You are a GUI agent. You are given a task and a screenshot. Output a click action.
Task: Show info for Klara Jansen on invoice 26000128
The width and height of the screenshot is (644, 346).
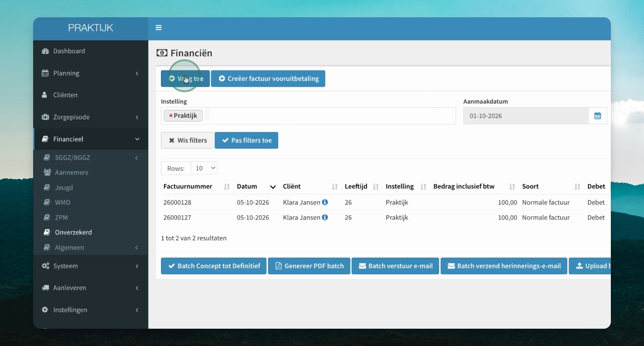[325, 202]
